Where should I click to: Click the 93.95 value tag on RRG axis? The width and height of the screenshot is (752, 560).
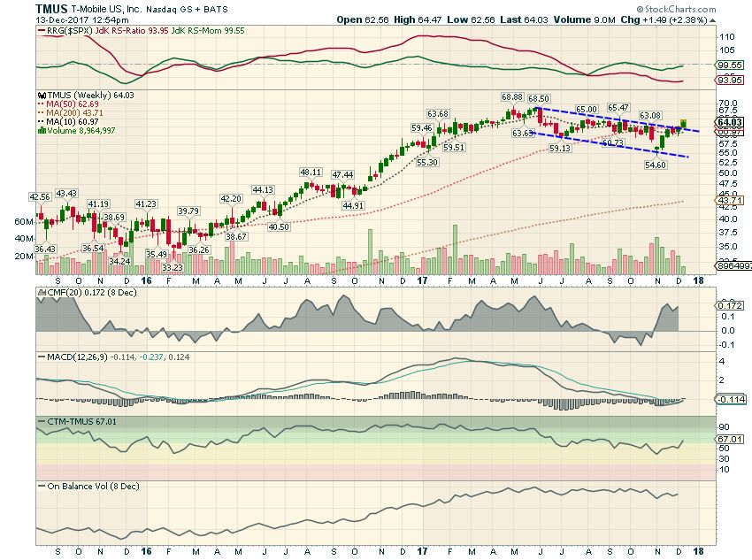730,81
